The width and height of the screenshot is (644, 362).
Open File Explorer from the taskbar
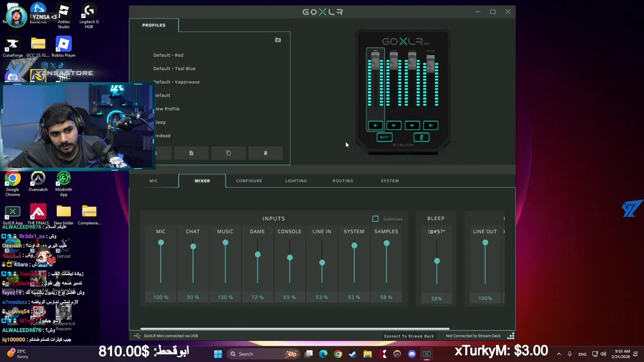click(x=368, y=354)
